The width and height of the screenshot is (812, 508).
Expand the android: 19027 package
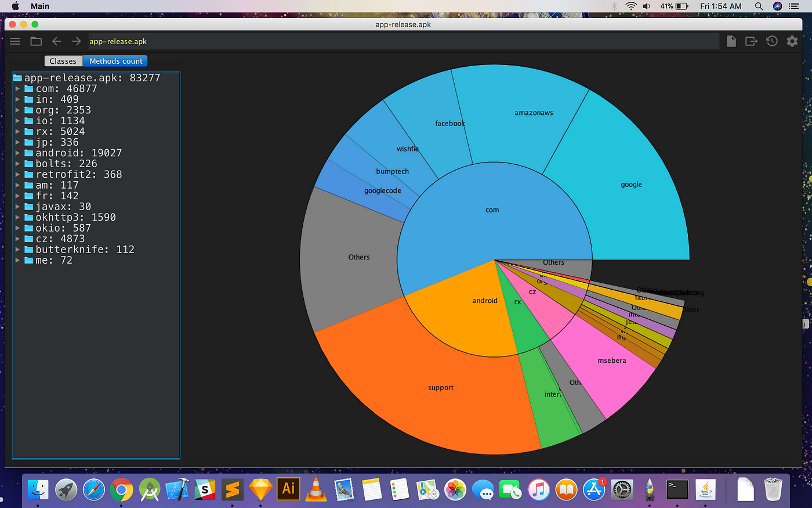(18, 153)
